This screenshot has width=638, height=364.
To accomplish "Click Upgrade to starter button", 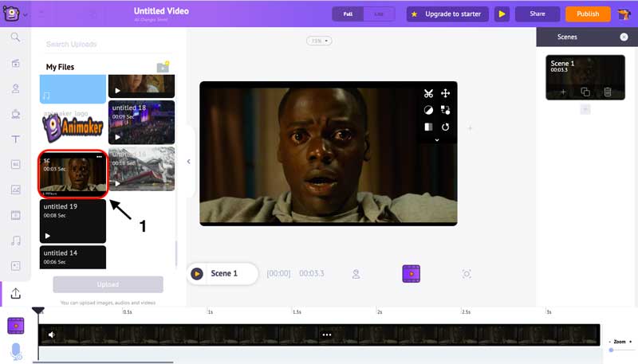I will [447, 14].
